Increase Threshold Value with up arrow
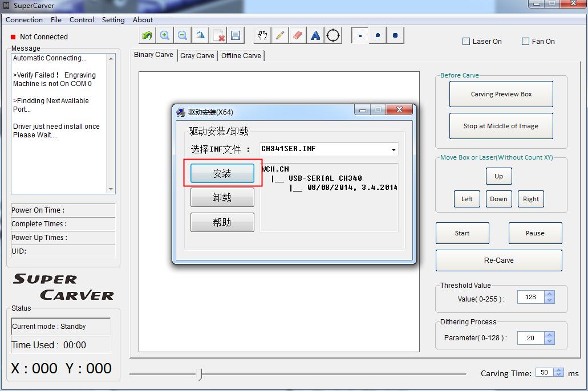 coord(549,294)
